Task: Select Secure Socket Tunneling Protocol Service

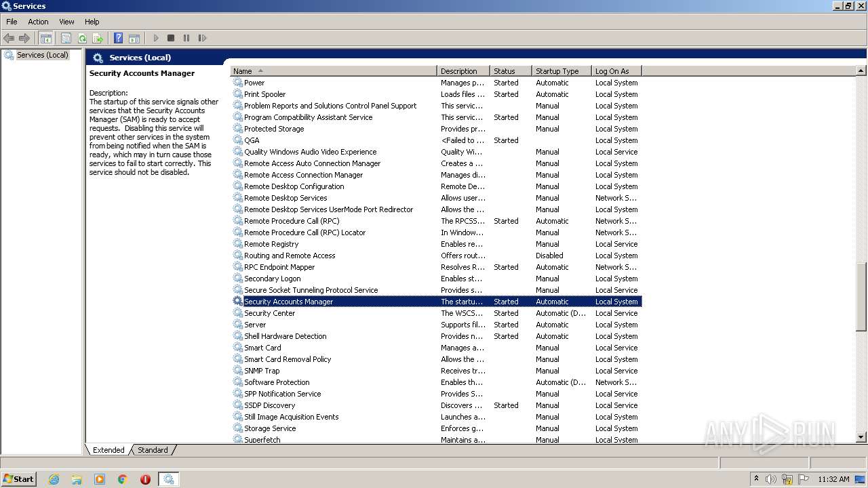Action: [436, 290]
